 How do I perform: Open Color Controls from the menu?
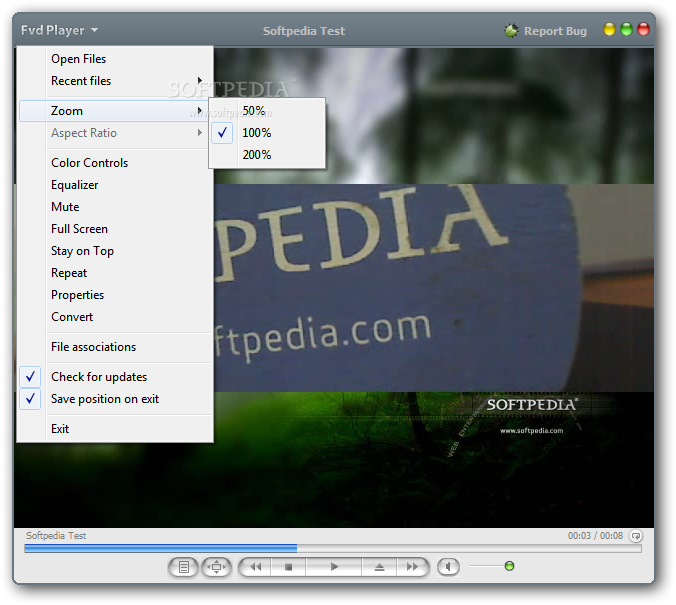pyautogui.click(x=114, y=163)
